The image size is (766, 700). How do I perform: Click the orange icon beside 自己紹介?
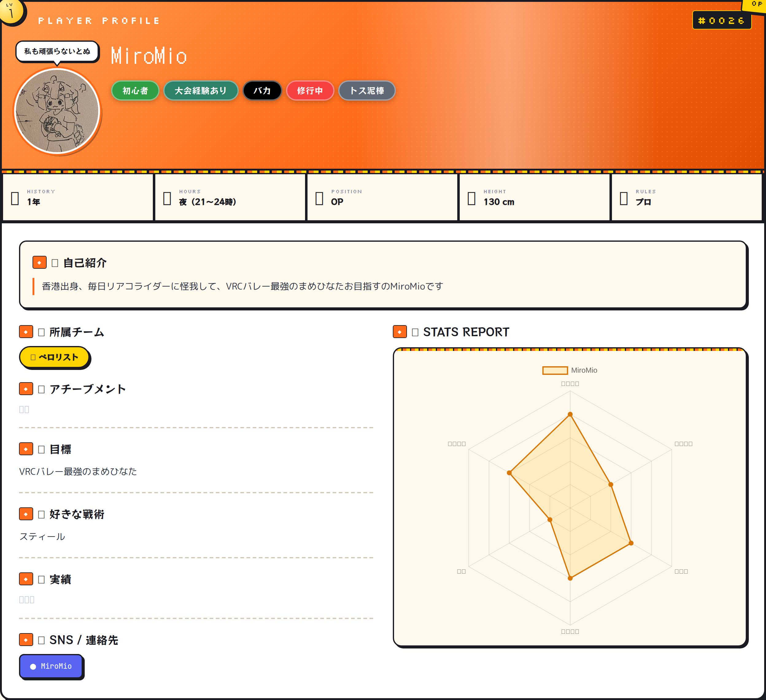pos(40,263)
